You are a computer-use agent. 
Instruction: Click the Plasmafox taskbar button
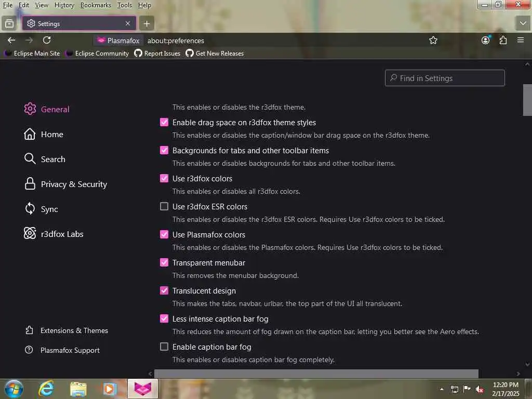point(142,389)
